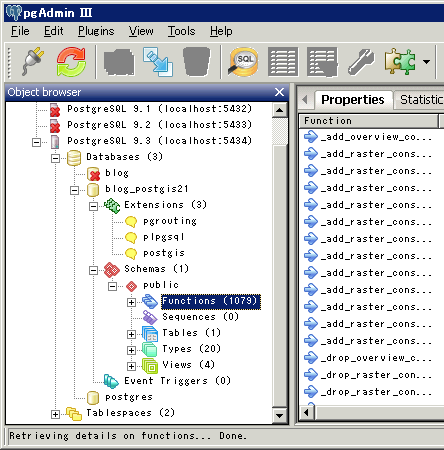Click the wrench maintenance toolbar icon
444x450 pixels.
[x=361, y=62]
